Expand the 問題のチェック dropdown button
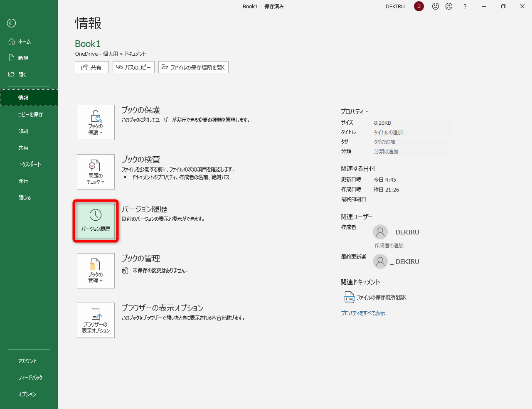The height and width of the screenshot is (409, 532). coord(96,172)
